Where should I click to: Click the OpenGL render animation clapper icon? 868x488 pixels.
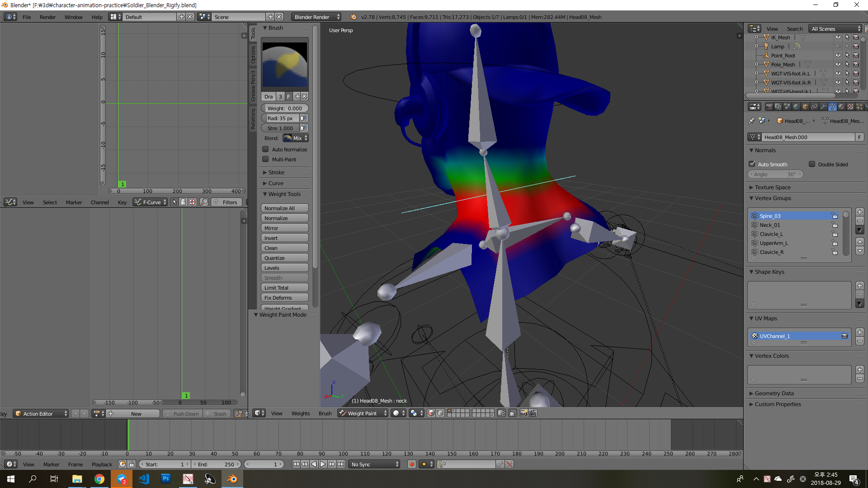[x=533, y=413]
